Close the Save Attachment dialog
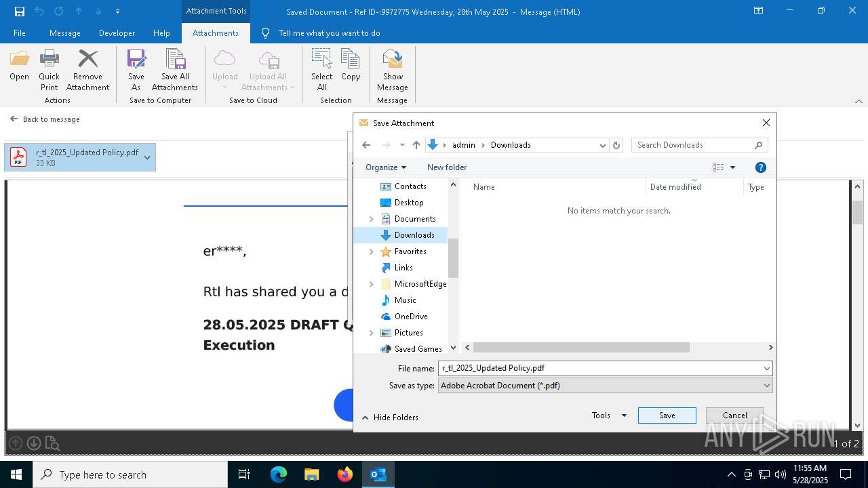Screen dimensions: 868x488 tap(766, 123)
